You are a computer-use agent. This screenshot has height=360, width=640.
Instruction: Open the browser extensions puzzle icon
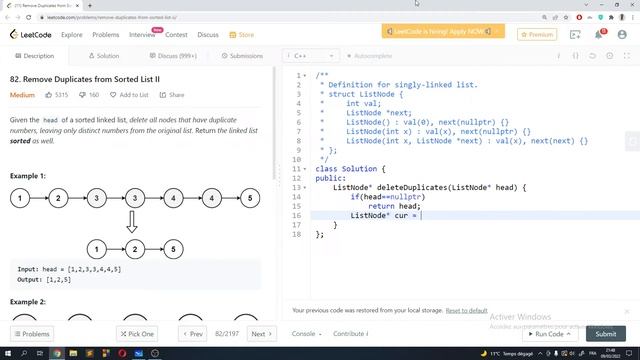point(611,18)
